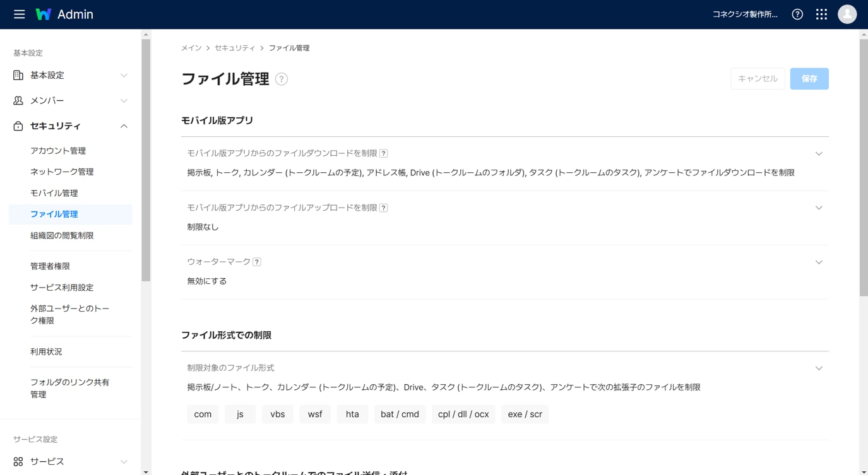Click the キャンセル button
Viewport: 868px width, 475px height.
758,79
